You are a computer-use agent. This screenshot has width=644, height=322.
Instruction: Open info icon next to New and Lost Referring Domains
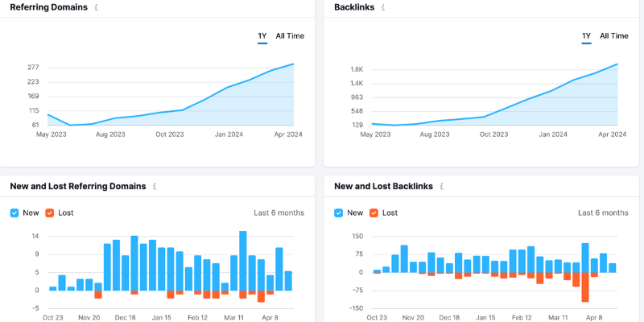click(155, 186)
